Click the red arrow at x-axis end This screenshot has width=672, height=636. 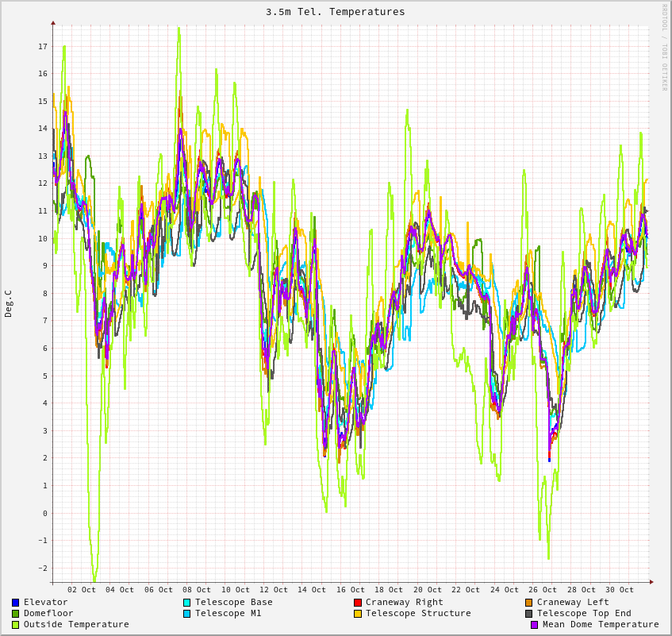pyautogui.click(x=651, y=582)
